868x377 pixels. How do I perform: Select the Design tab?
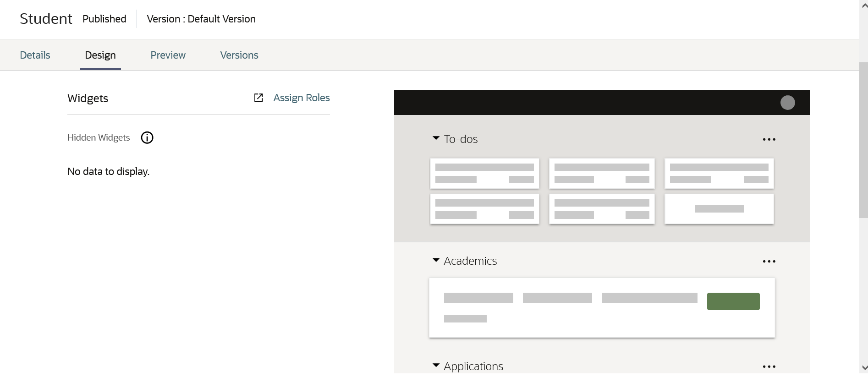pyautogui.click(x=100, y=55)
